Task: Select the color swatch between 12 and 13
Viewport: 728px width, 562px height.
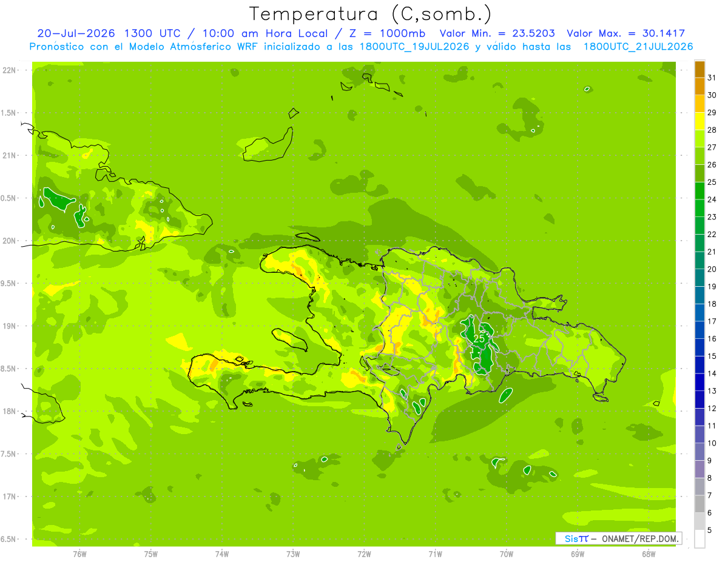Action: [x=699, y=400]
